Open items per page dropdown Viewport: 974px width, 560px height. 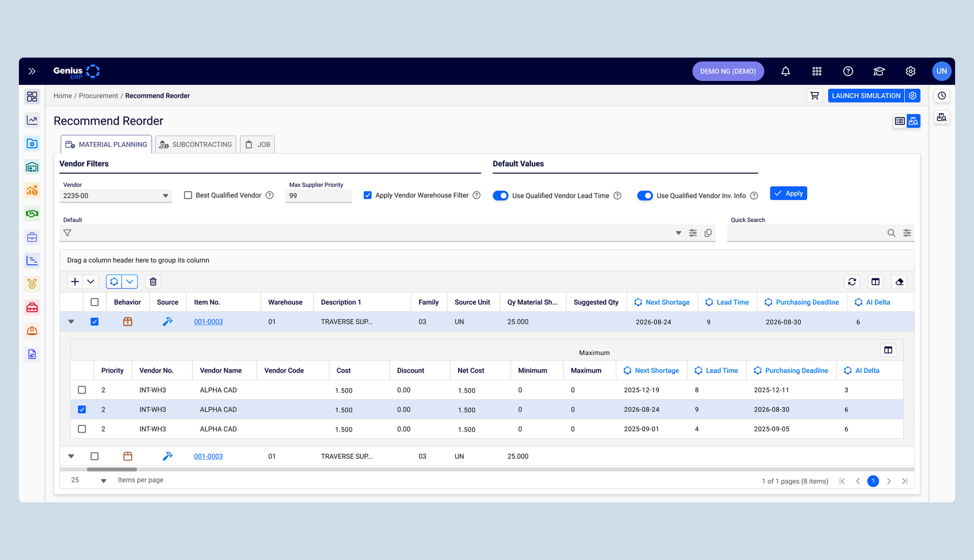[103, 481]
